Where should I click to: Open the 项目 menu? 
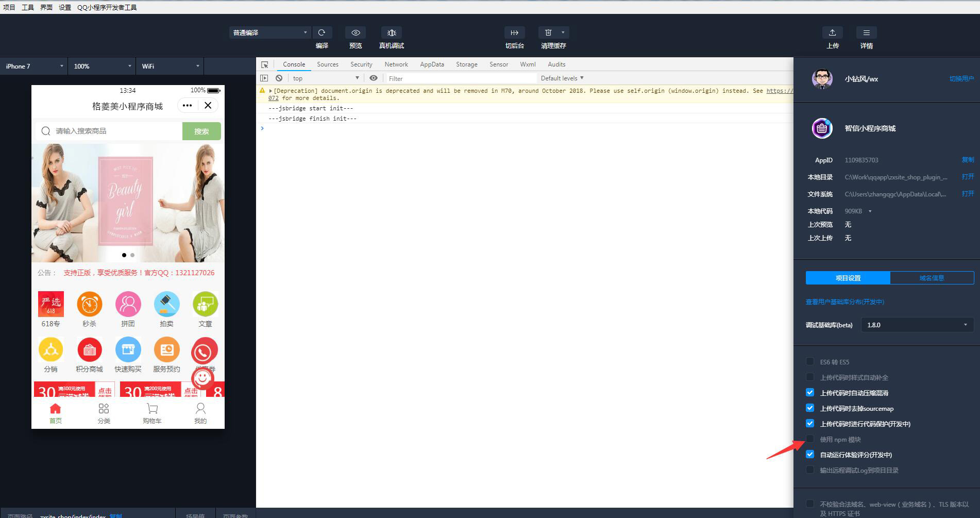click(9, 7)
